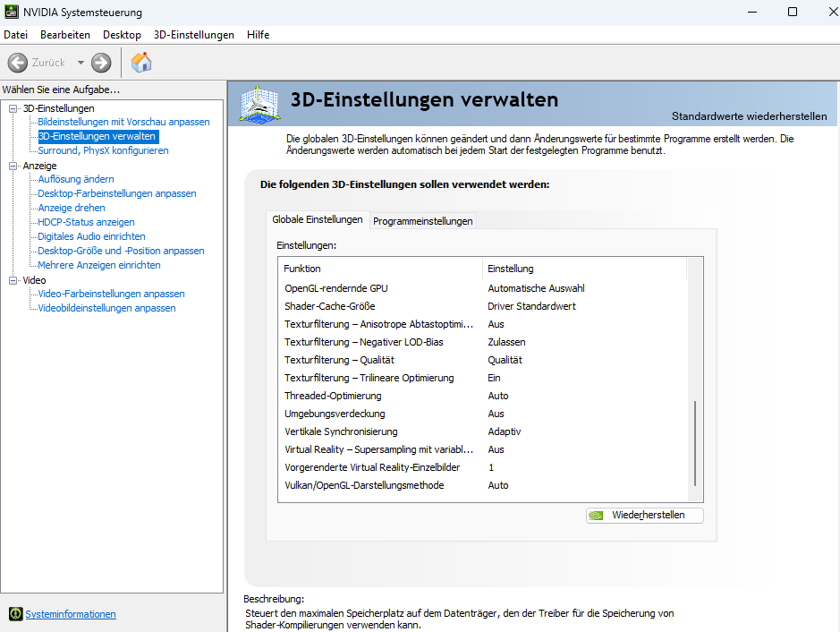840x632 pixels.
Task: Click the Zurück label in toolbar
Action: point(48,63)
